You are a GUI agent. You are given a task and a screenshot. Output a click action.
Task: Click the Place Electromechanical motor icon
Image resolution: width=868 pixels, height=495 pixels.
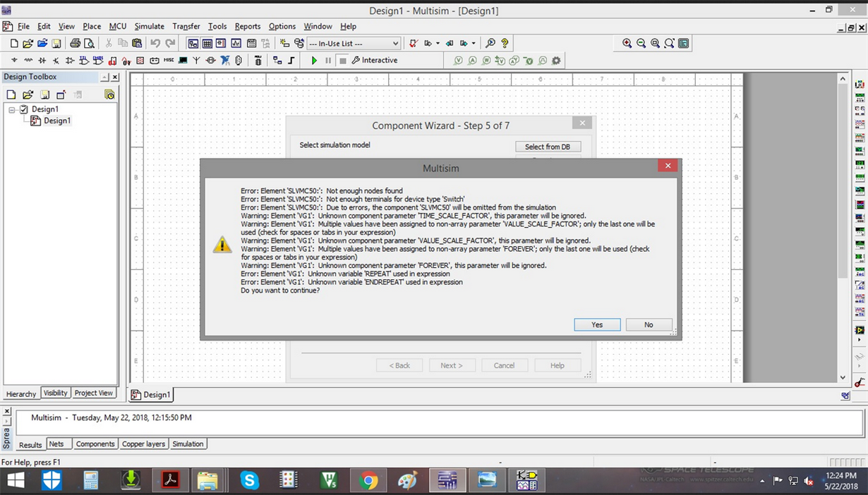(211, 61)
